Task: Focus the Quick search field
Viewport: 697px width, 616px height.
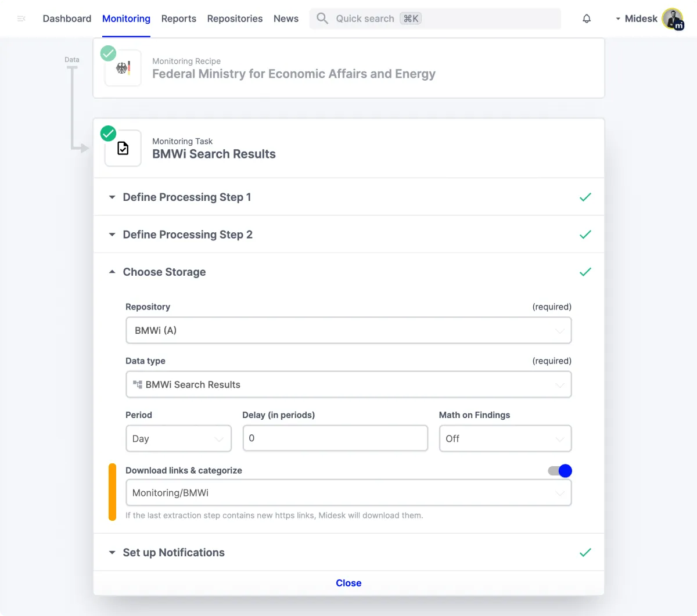Action: [436, 19]
